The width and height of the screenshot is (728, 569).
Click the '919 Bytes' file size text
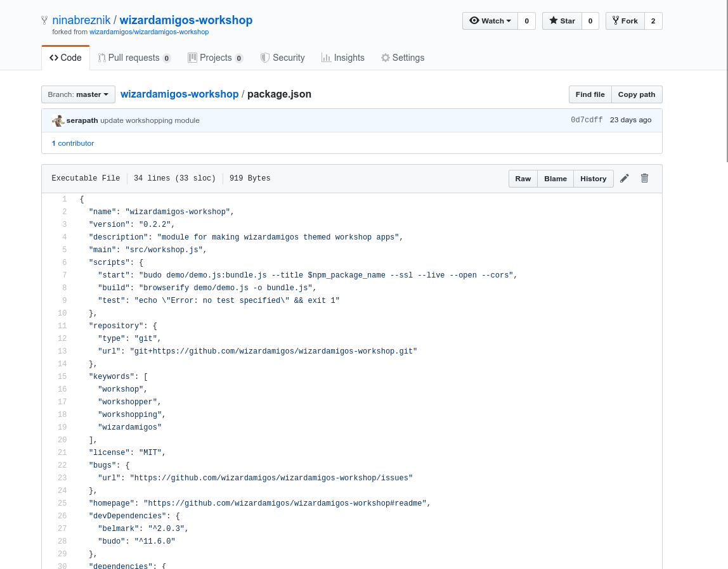[250, 178]
